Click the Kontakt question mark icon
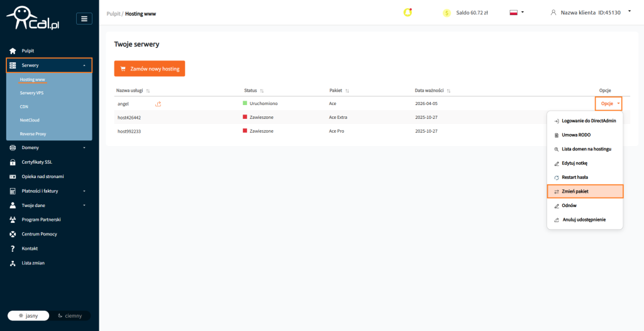This screenshot has width=644, height=331. tap(13, 249)
